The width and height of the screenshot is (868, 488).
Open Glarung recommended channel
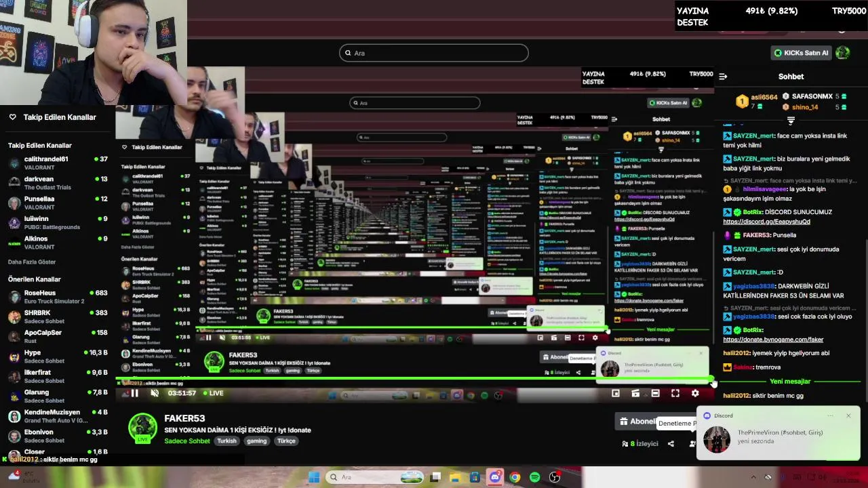click(x=58, y=396)
